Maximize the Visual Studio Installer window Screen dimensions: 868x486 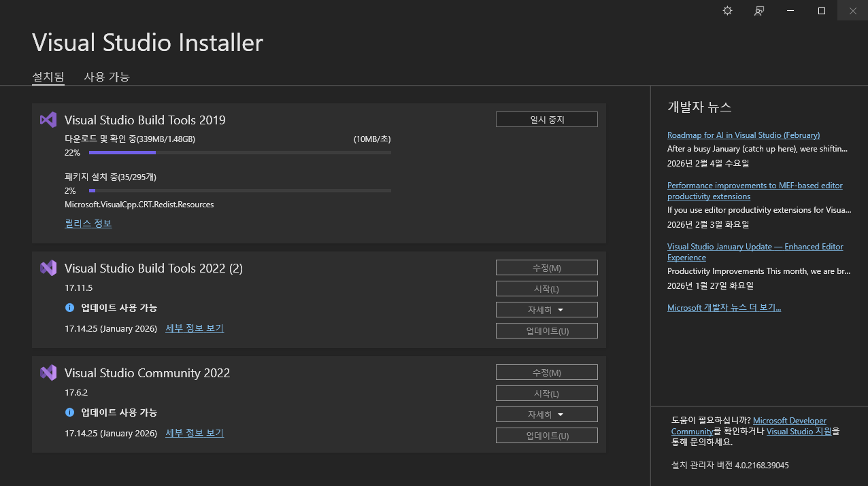pyautogui.click(x=821, y=11)
